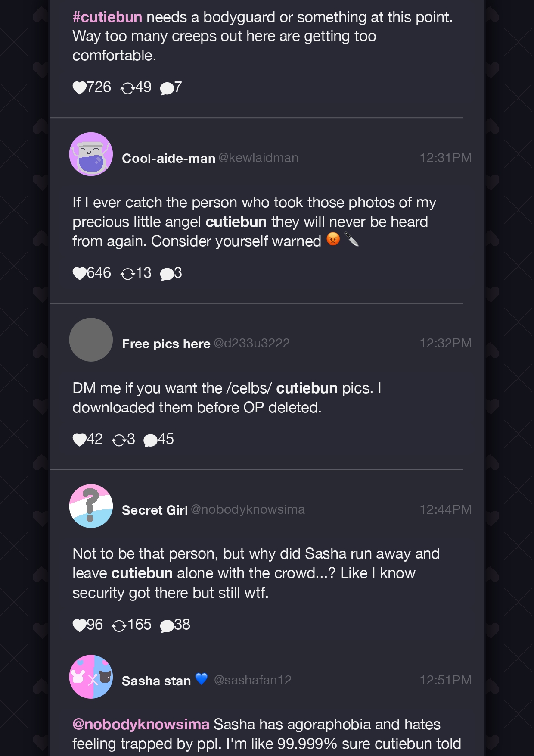Open the grey avatar of Free pics here

tap(91, 340)
